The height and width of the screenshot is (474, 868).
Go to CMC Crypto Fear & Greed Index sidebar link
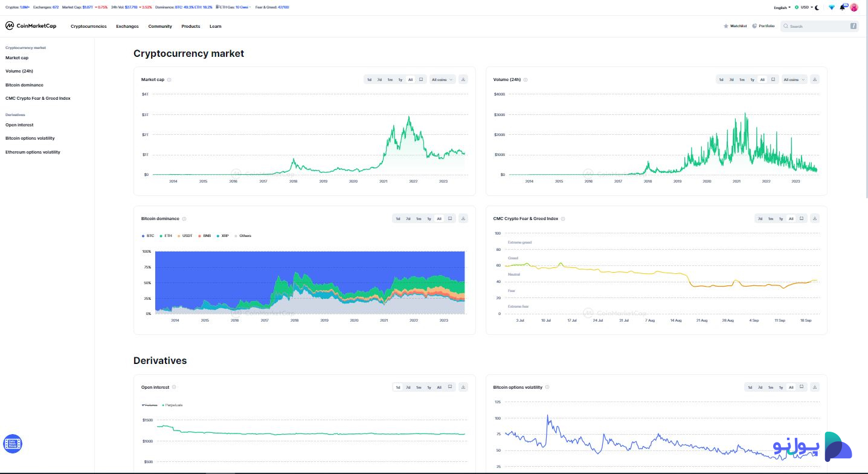click(x=38, y=98)
